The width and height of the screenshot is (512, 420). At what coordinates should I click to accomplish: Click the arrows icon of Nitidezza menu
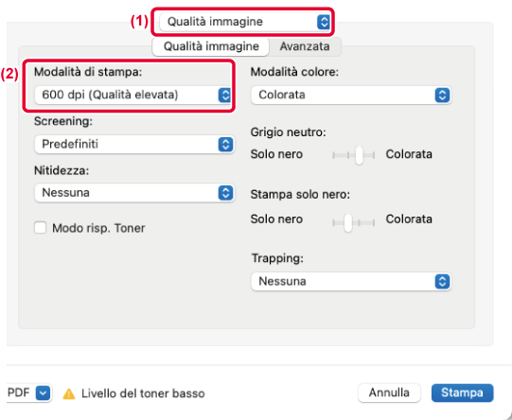click(225, 193)
